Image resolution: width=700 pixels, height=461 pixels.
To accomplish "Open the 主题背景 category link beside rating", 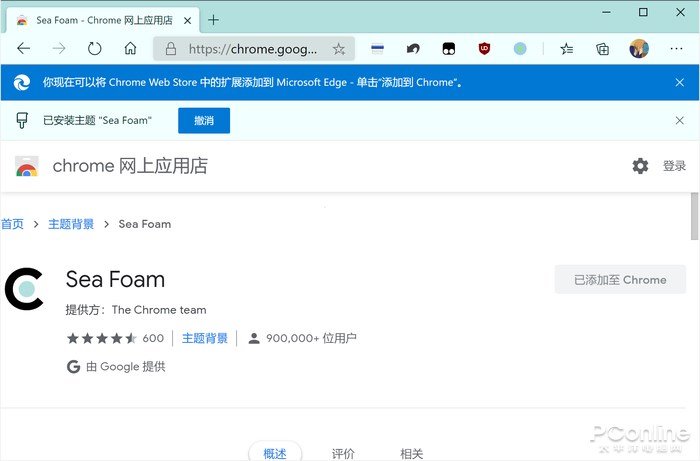I will [x=205, y=338].
